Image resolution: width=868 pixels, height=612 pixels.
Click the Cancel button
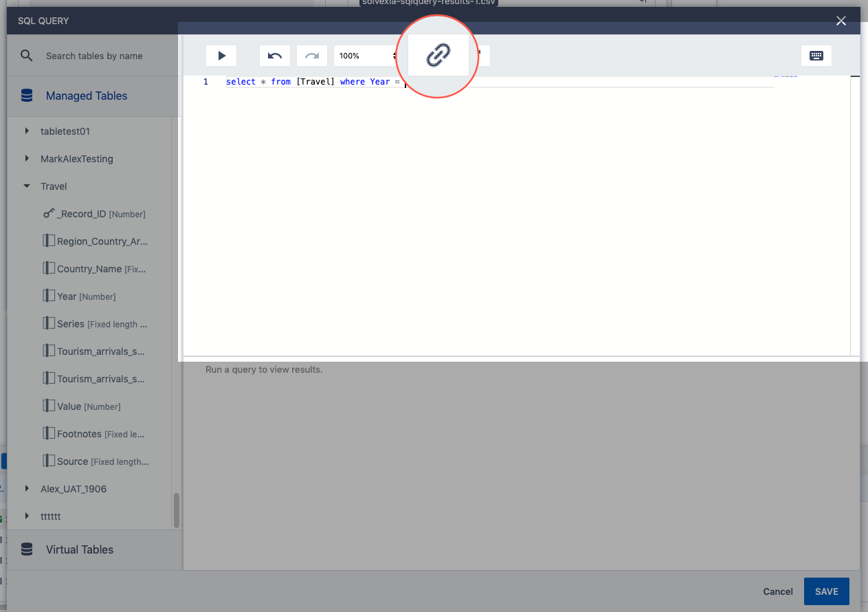tap(778, 591)
